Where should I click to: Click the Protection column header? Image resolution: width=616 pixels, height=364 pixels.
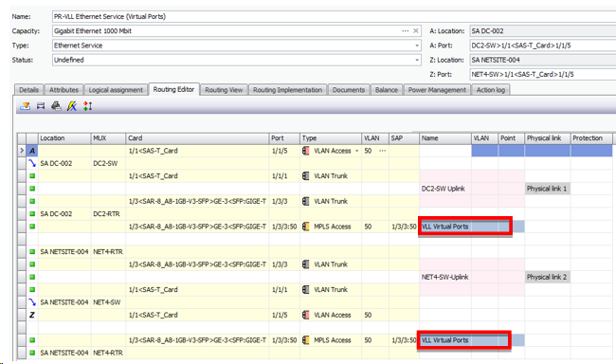point(591,138)
